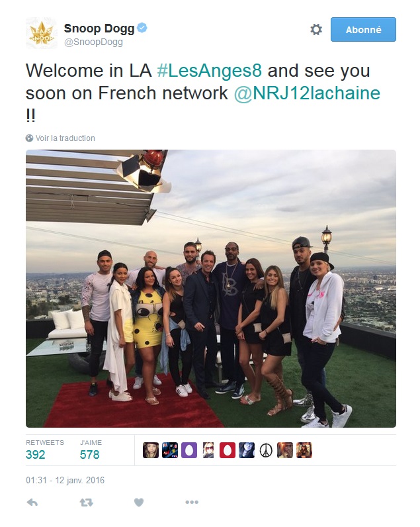The image size is (420, 527).
Task: Open the #LesAnges8 hashtag link
Action: 209,71
